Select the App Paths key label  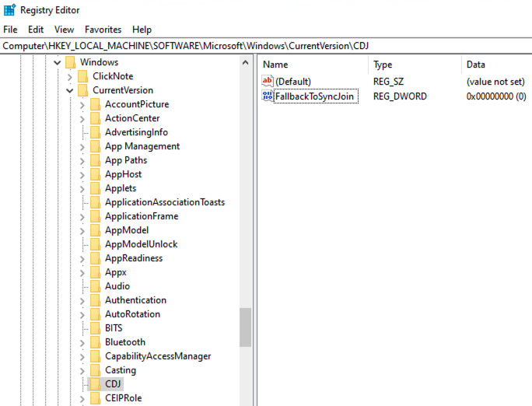[126, 160]
